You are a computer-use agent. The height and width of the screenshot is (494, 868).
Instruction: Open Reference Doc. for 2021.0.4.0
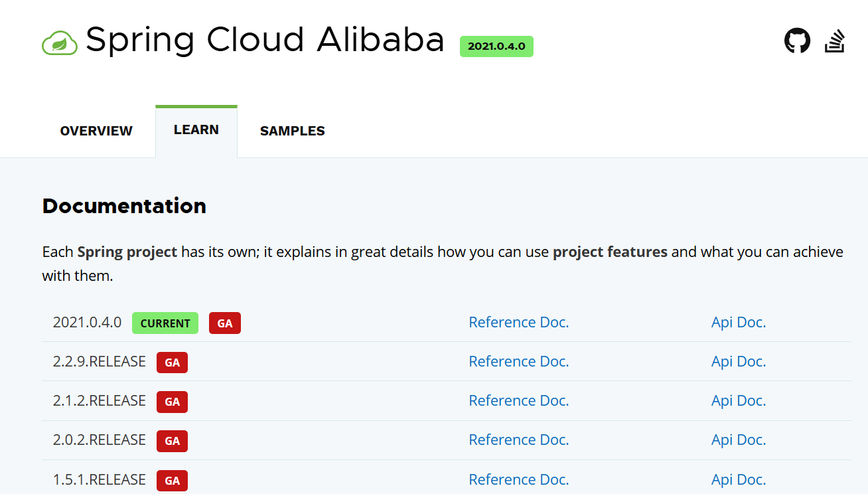coord(519,322)
